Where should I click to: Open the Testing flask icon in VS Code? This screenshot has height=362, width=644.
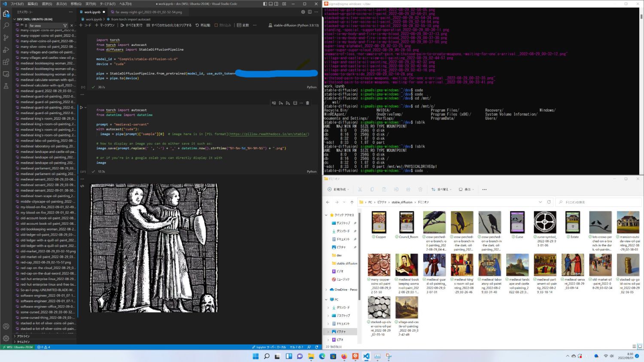click(x=6, y=86)
